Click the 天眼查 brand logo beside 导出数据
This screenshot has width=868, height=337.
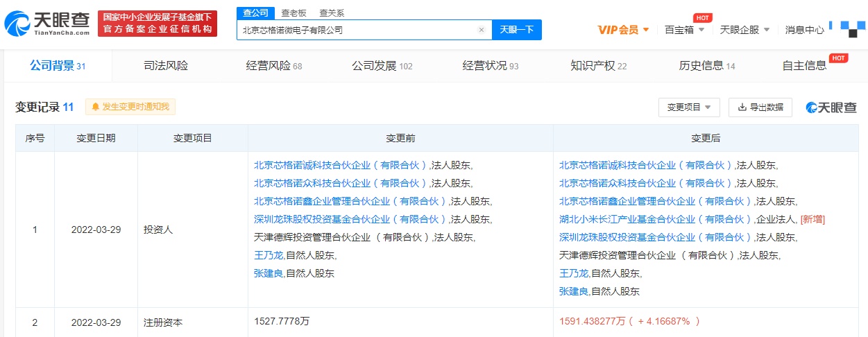pyautogui.click(x=831, y=107)
